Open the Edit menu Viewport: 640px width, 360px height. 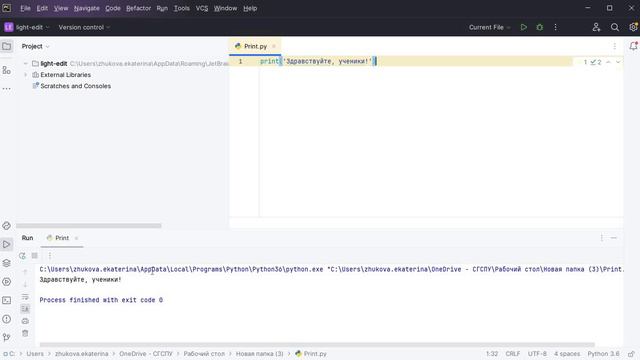point(42,8)
